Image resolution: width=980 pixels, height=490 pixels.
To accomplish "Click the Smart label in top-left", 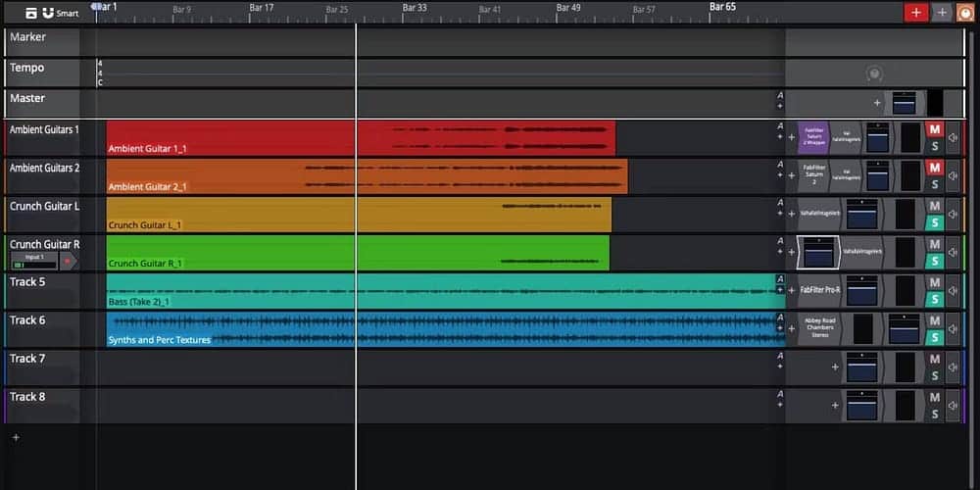I will tap(68, 13).
